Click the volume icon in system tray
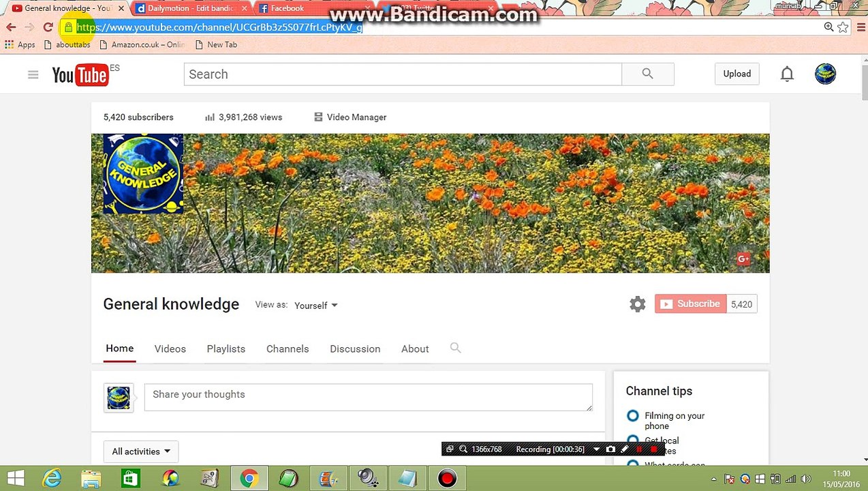Image resolution: width=868 pixels, height=491 pixels. (x=805, y=479)
